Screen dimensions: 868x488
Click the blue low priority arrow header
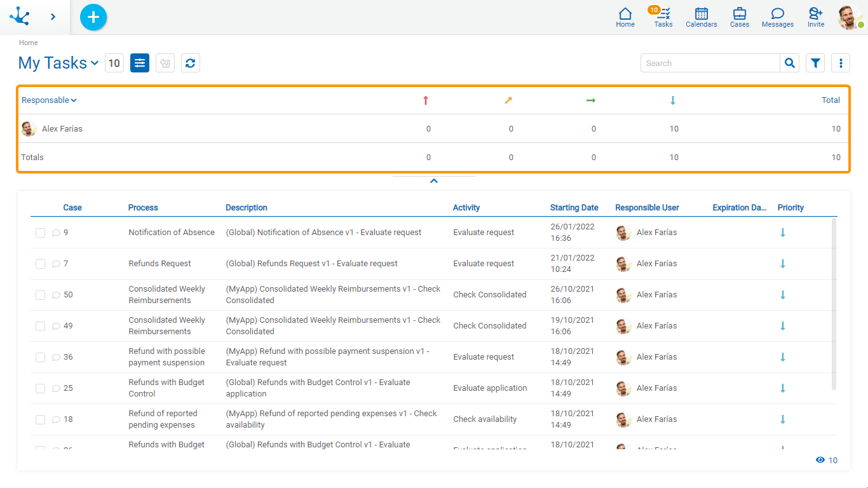(673, 100)
